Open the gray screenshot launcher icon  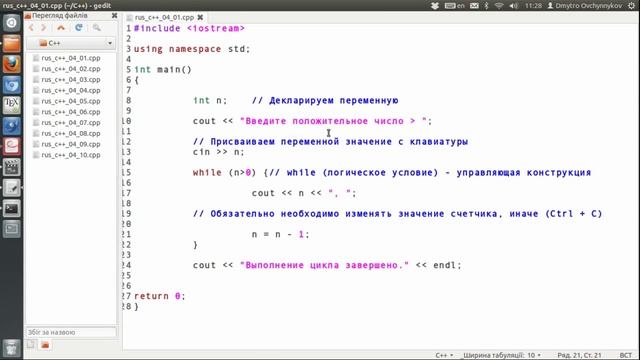tap(11, 229)
